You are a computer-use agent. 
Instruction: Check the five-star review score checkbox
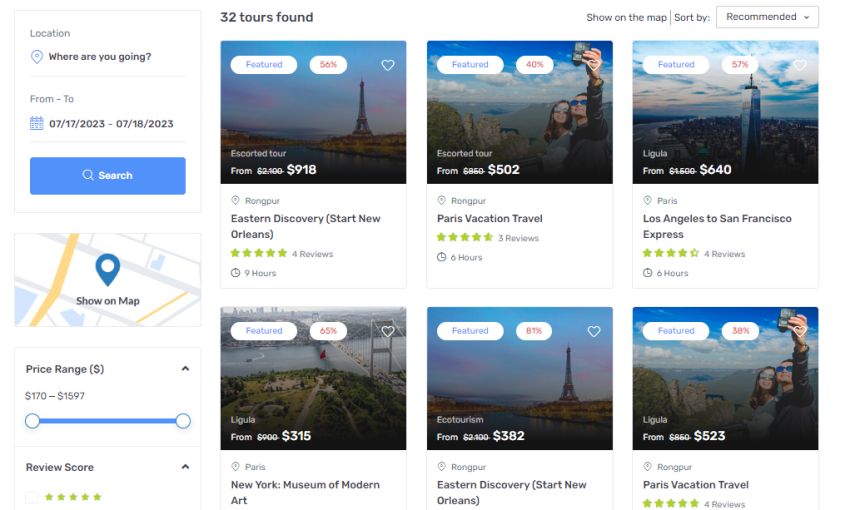32,497
